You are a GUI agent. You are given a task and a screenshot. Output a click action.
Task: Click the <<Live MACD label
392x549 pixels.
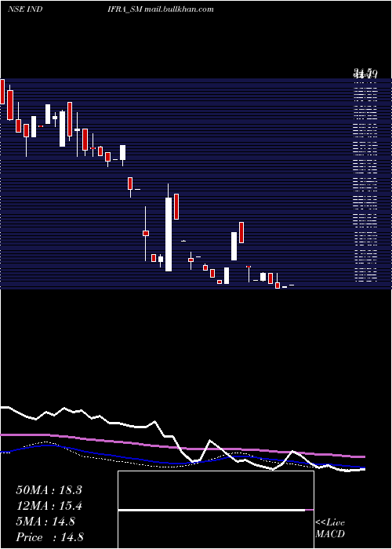click(330, 528)
